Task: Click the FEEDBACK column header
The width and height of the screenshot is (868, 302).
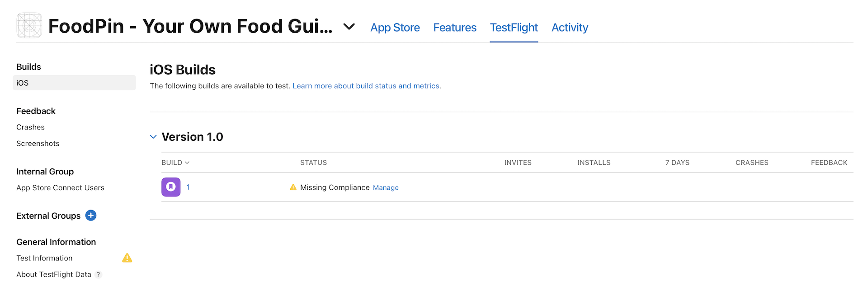Action: [829, 163]
